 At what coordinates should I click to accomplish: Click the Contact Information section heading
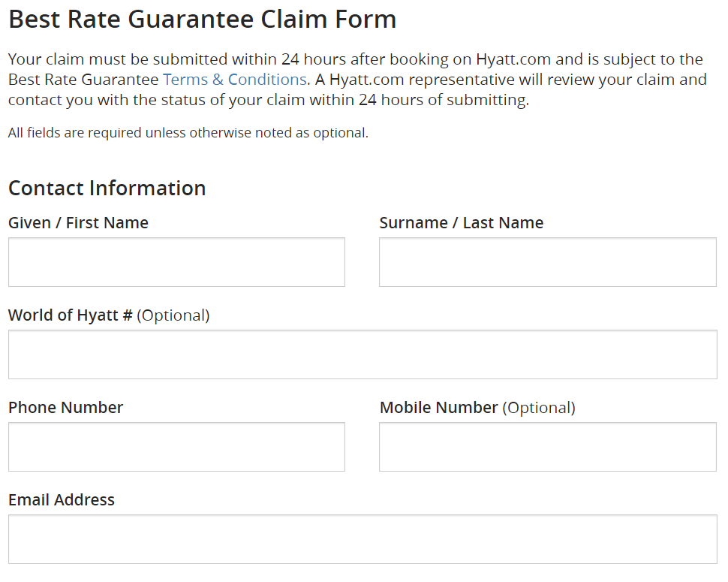[x=107, y=188]
